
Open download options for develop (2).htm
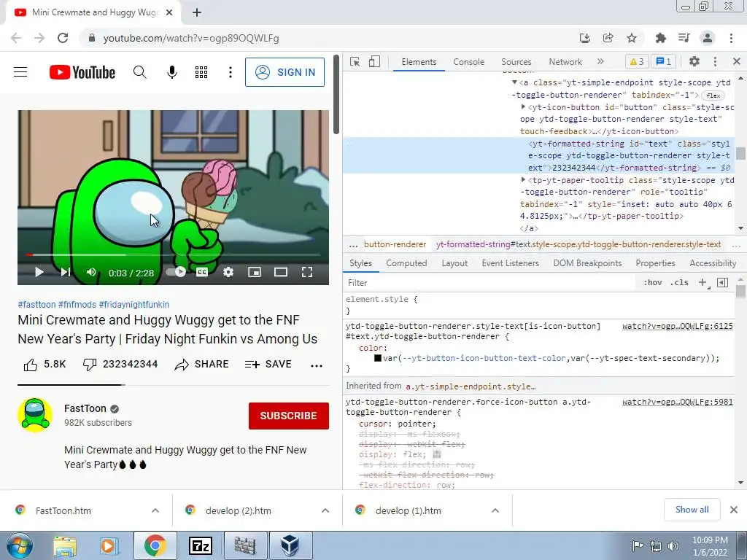click(x=325, y=510)
